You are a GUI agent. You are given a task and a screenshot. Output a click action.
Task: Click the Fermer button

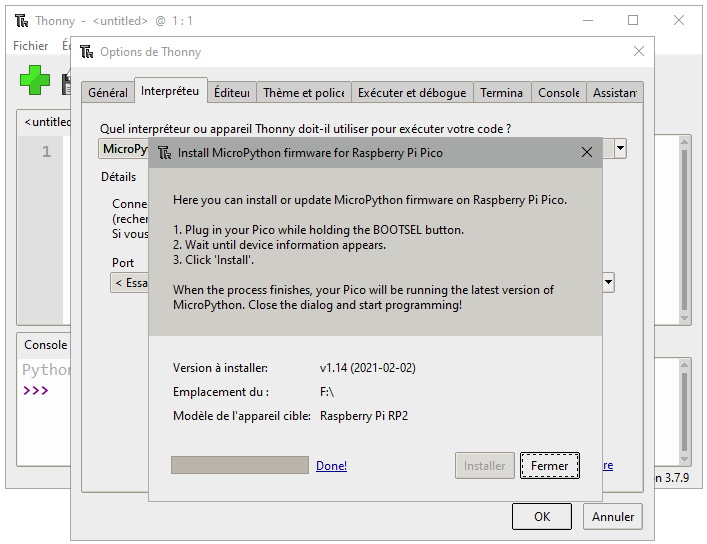549,466
